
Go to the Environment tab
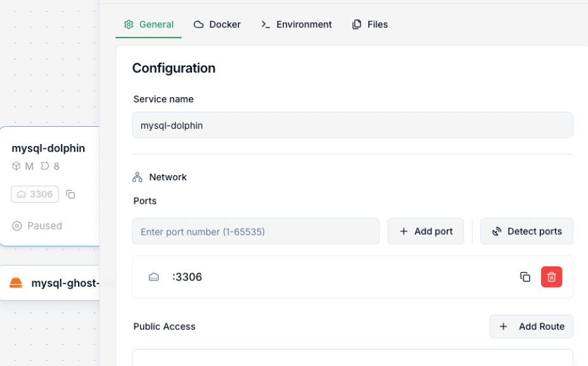[297, 24]
